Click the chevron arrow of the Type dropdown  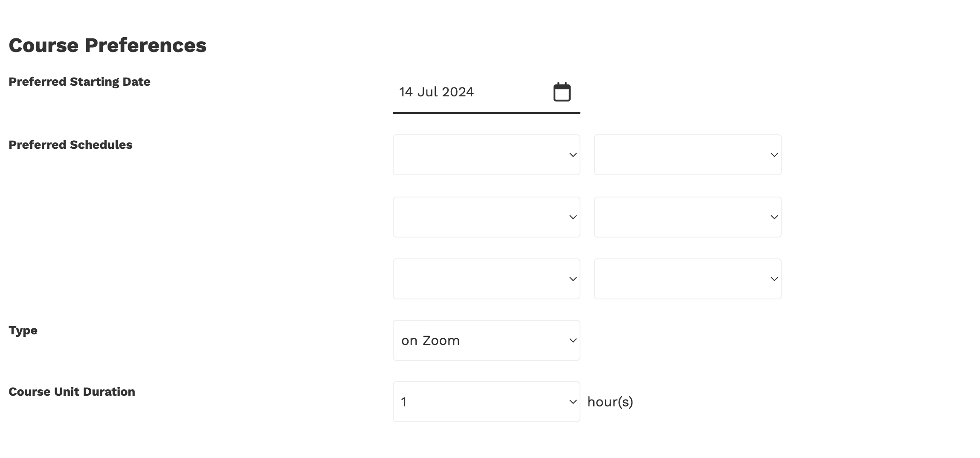[573, 340]
